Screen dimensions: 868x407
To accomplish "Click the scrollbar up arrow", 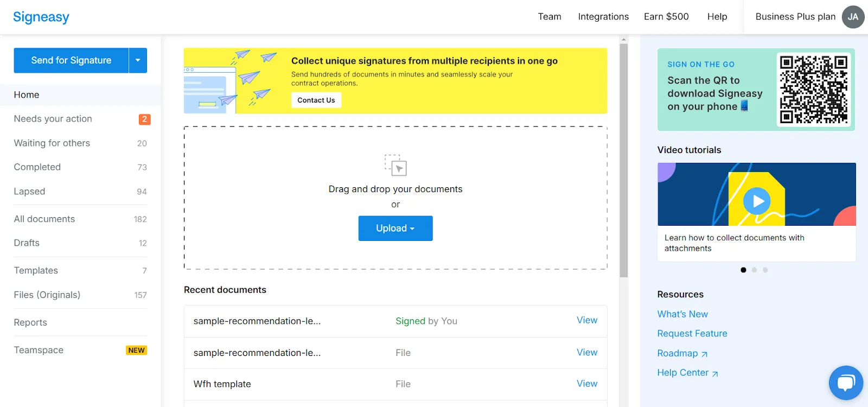I will [x=624, y=40].
